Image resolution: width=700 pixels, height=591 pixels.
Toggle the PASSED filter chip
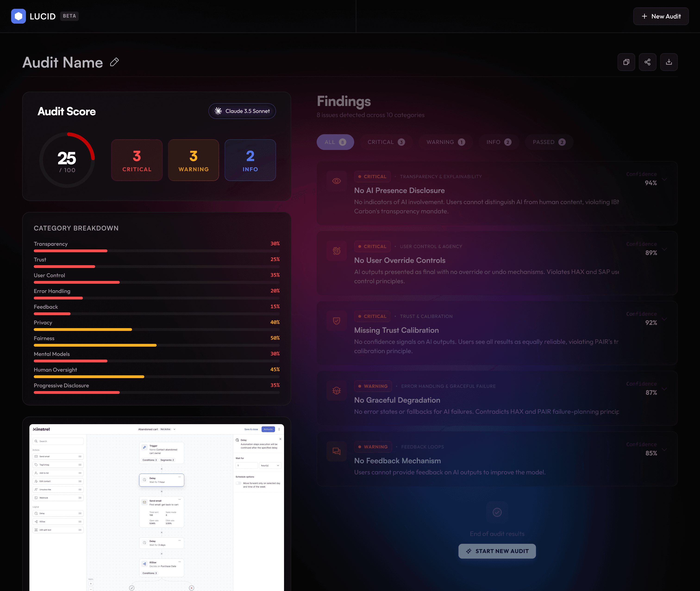pyautogui.click(x=549, y=142)
